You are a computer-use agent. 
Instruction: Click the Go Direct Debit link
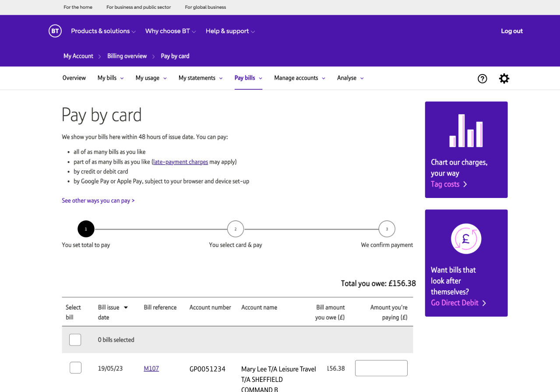(x=454, y=303)
